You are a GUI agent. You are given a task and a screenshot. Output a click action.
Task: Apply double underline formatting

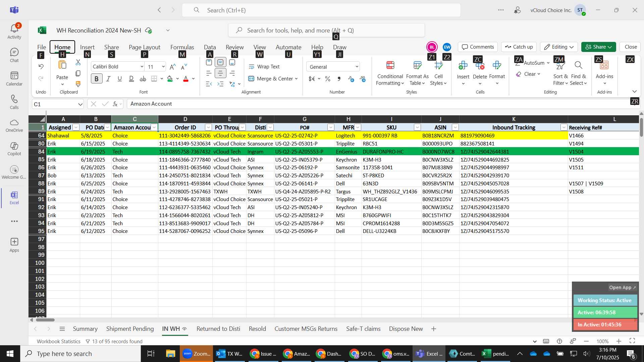point(131,79)
